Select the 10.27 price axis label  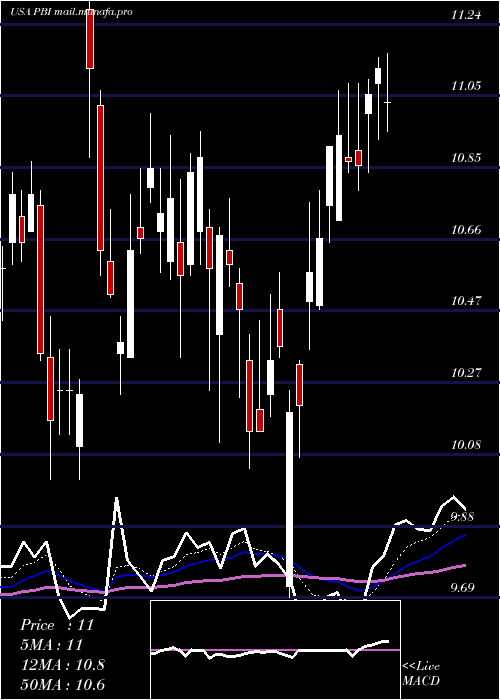pyautogui.click(x=466, y=372)
